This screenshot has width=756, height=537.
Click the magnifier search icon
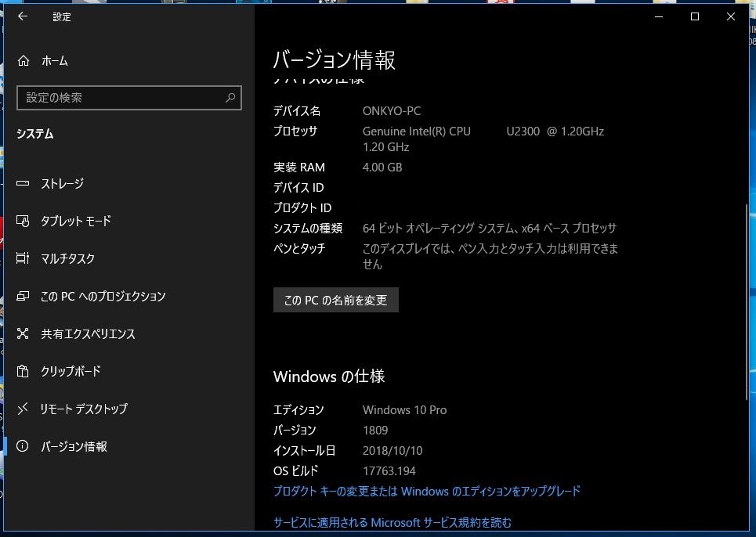point(230,98)
